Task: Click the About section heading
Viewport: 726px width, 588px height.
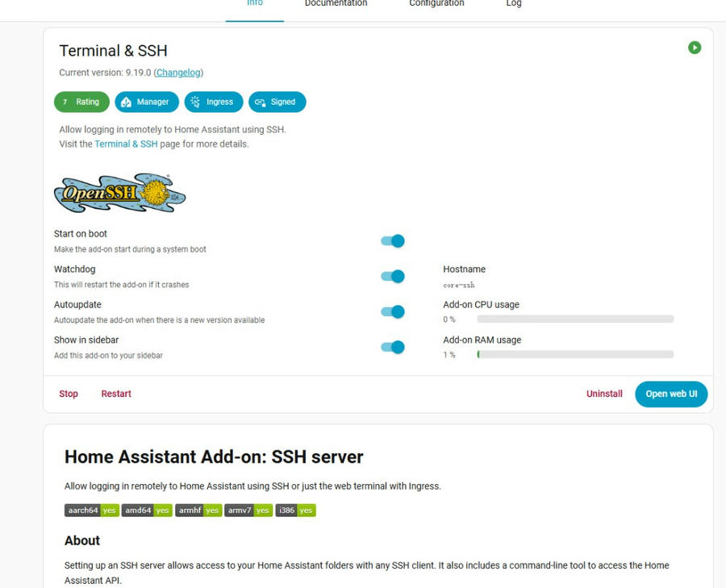Action: 82,540
